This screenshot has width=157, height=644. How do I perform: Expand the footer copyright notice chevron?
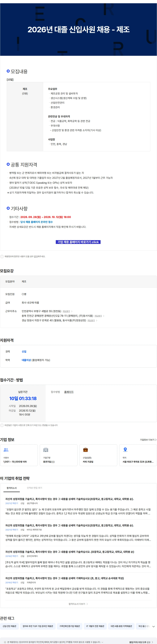tap(102, 642)
